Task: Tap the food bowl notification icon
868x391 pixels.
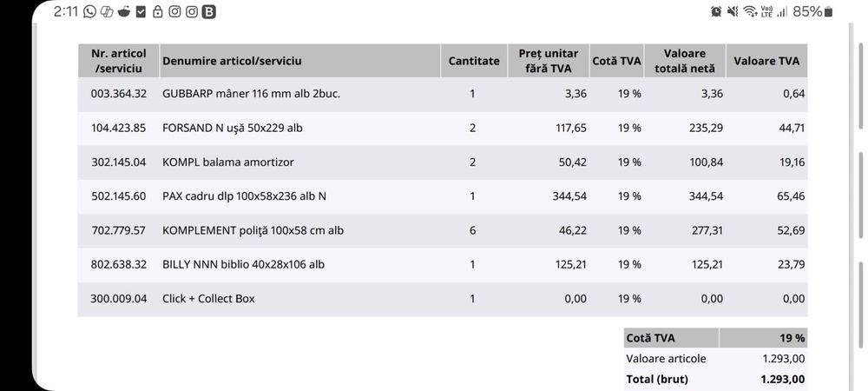Action: click(x=124, y=12)
